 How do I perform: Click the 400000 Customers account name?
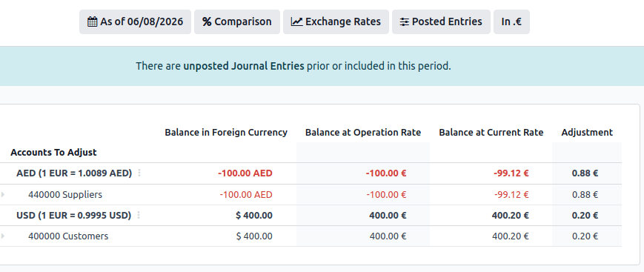(x=68, y=236)
